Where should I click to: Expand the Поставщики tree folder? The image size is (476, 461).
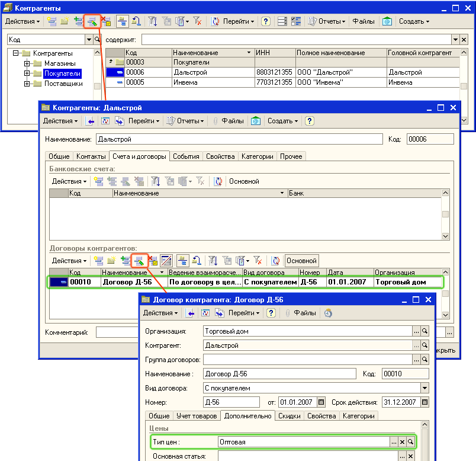click(x=27, y=84)
